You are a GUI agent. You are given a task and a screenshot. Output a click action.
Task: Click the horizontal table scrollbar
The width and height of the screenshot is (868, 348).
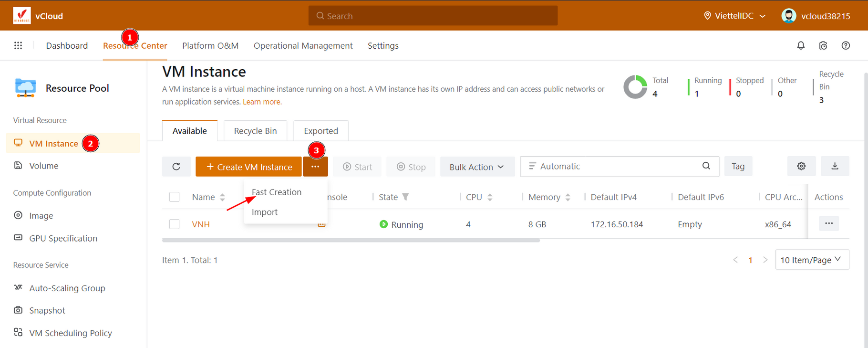351,241
